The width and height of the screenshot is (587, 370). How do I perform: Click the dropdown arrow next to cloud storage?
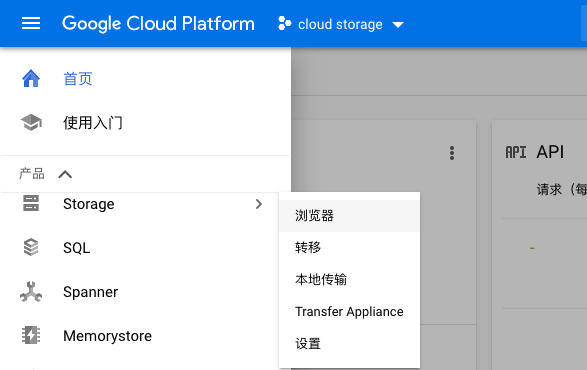[398, 25]
